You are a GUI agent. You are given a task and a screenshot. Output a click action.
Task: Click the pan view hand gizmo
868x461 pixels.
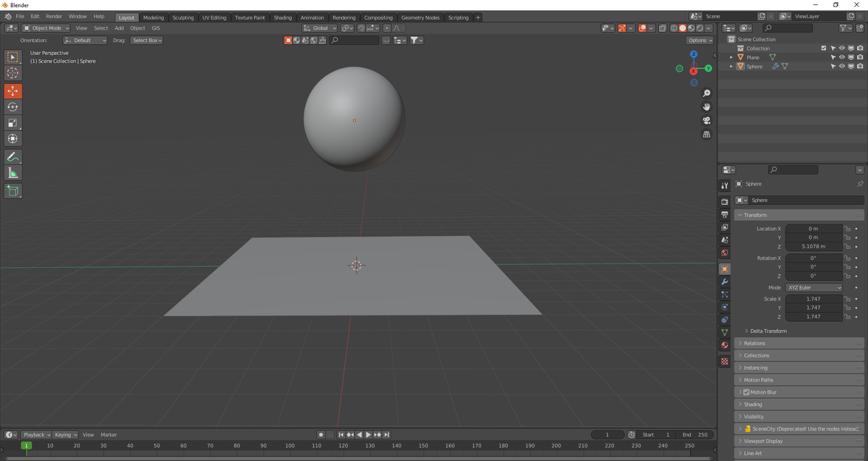707,107
